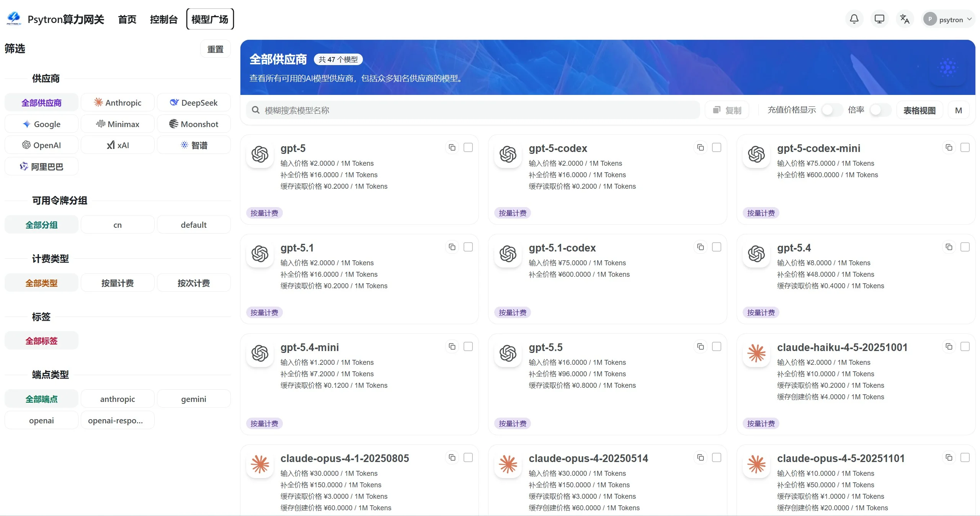Copy the gpt-5-codex model name
Image resolution: width=980 pixels, height=516 pixels.
click(x=701, y=147)
